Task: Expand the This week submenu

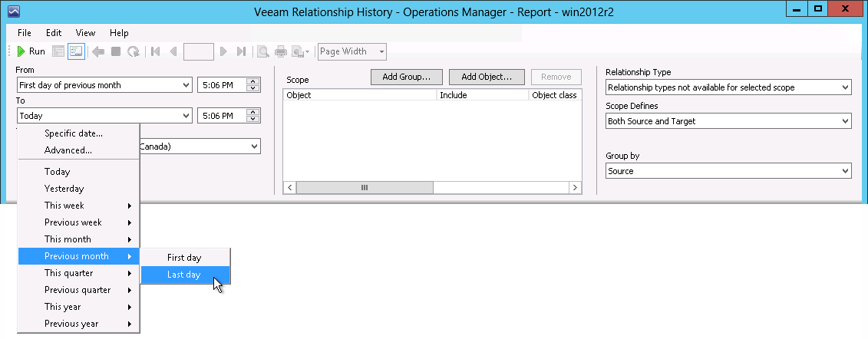Action: 78,206
